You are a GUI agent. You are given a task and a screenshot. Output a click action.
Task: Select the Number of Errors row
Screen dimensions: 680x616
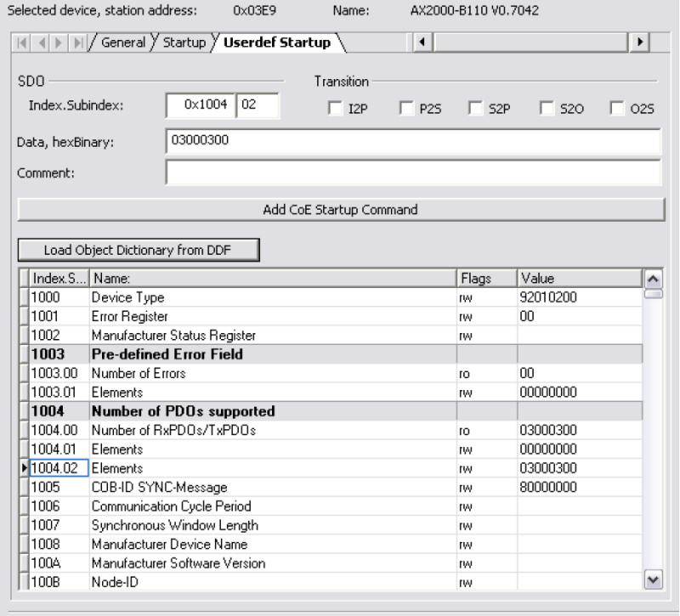click(x=331, y=373)
